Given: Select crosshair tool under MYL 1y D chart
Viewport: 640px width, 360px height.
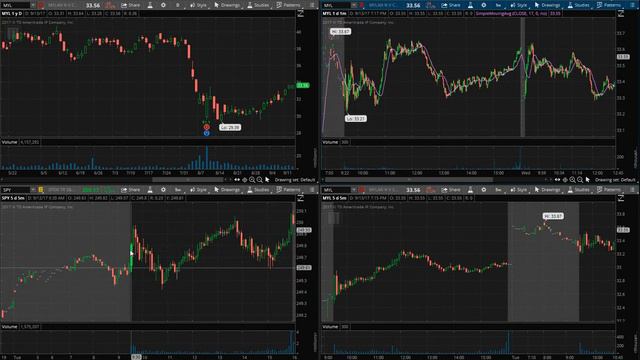Looking at the screenshot, I should pos(244,180).
